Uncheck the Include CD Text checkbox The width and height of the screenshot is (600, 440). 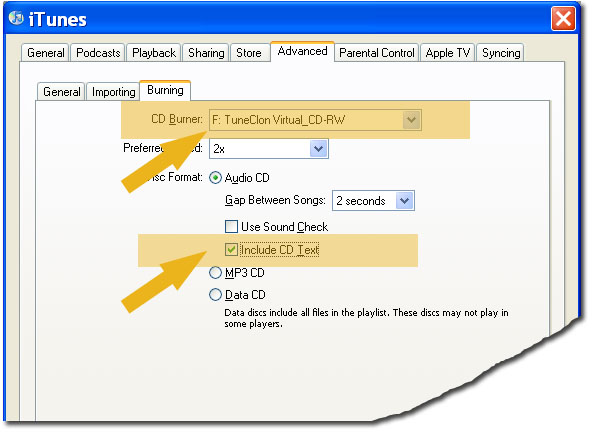(x=231, y=249)
